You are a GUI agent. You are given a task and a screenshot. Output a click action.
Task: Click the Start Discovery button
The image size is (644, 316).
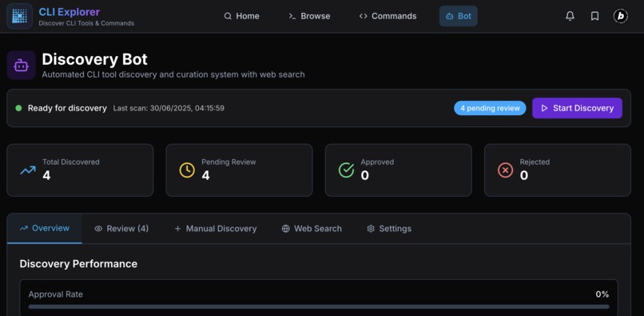577,108
